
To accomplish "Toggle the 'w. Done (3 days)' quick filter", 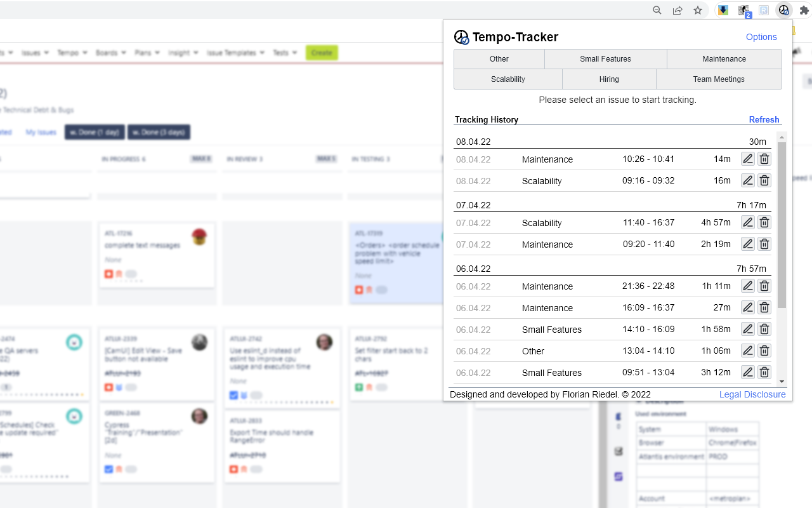I will [159, 132].
